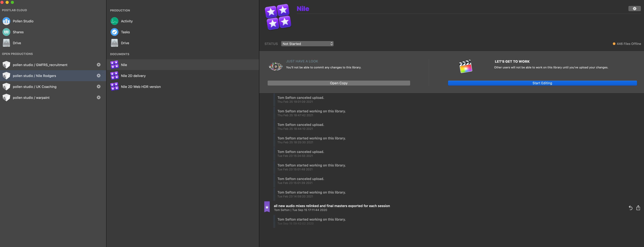The width and height of the screenshot is (644, 247).
Task: Click the purple star commit bookmark
Action: tap(267, 207)
